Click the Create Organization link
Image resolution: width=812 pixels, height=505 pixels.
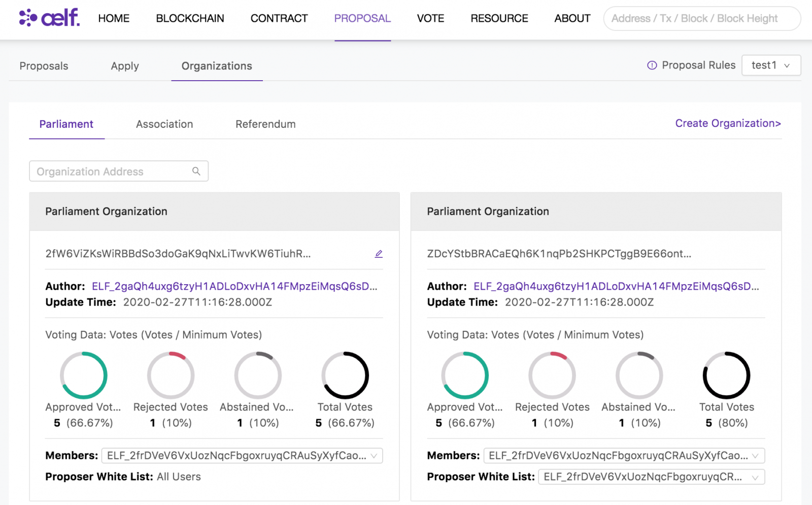pos(728,123)
